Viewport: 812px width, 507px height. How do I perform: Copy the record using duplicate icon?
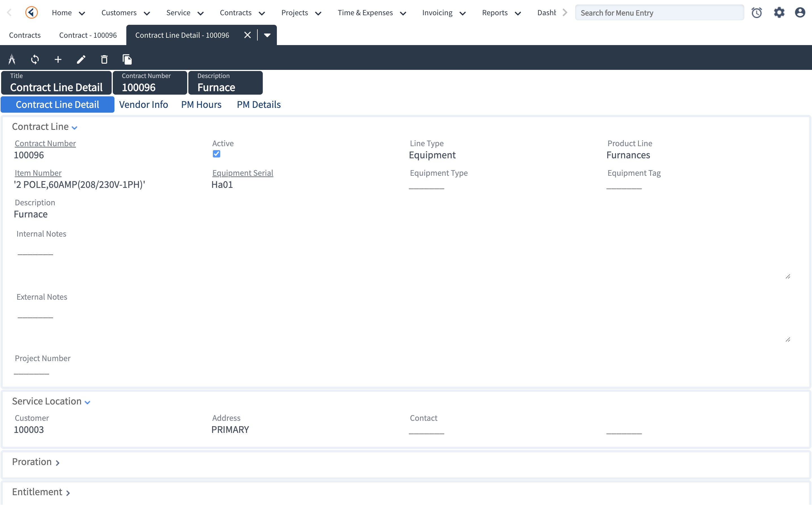point(127,59)
